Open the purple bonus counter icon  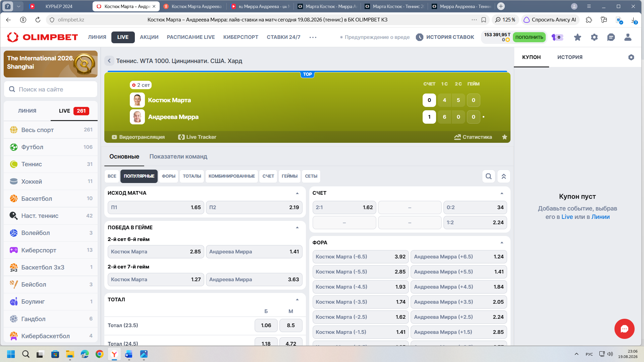[x=557, y=37]
